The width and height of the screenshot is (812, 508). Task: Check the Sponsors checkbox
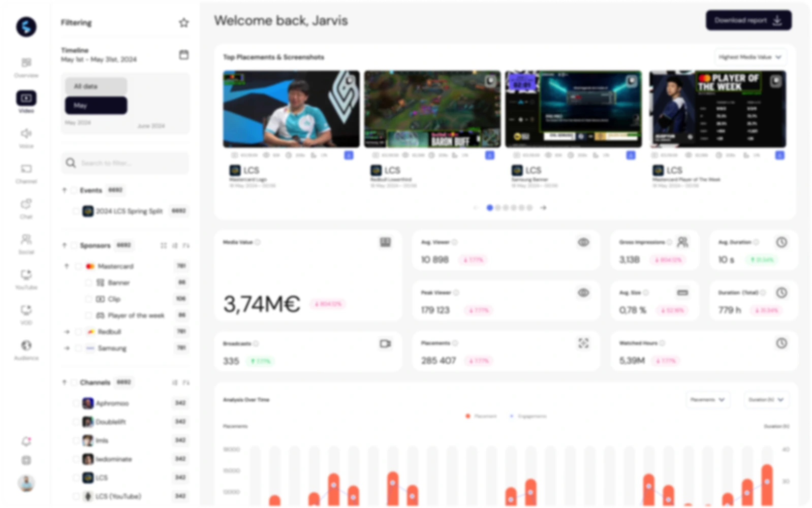click(74, 245)
